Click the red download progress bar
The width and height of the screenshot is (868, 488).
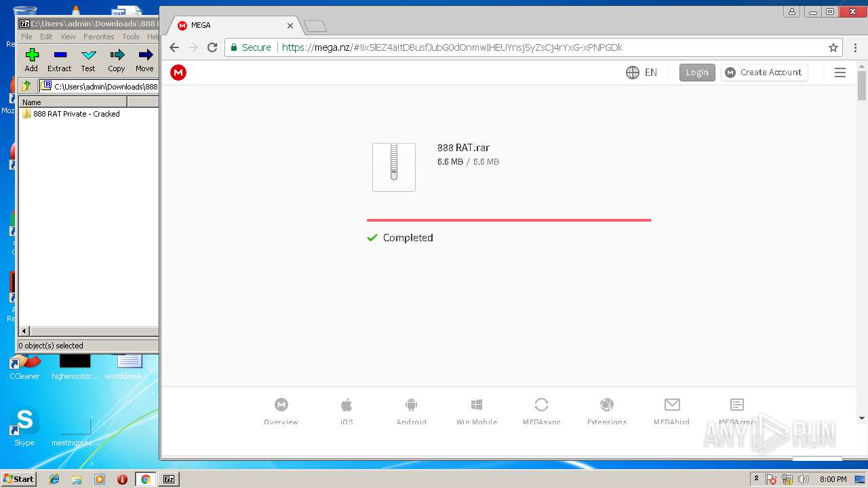[509, 220]
